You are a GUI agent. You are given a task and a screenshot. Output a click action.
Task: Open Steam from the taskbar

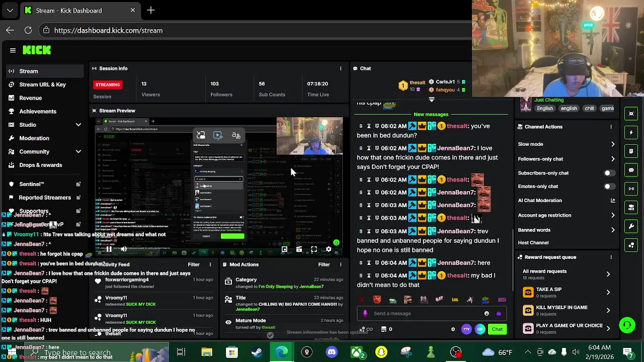coord(257,352)
